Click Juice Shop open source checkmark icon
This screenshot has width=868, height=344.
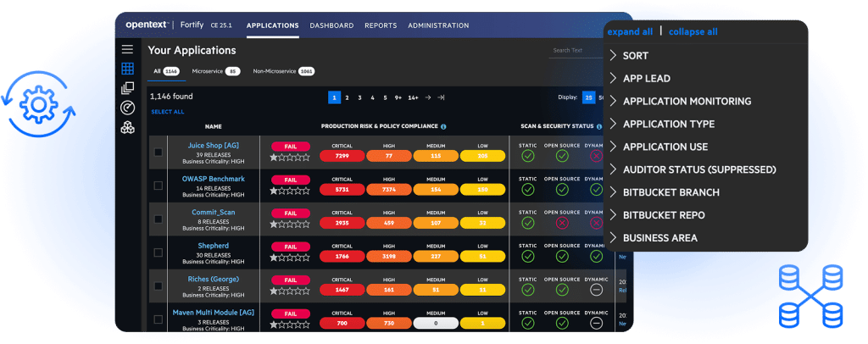562,157
